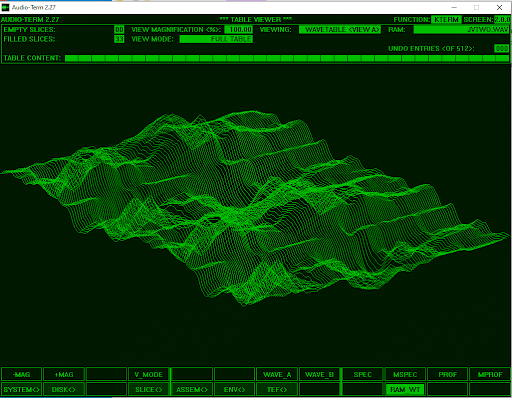Select WAVE_B view button
Image resolution: width=512 pixels, height=398 pixels.
click(319, 374)
